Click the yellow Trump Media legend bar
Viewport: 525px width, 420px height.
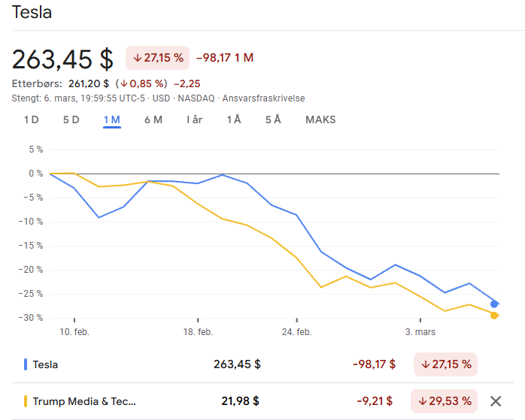click(x=26, y=401)
